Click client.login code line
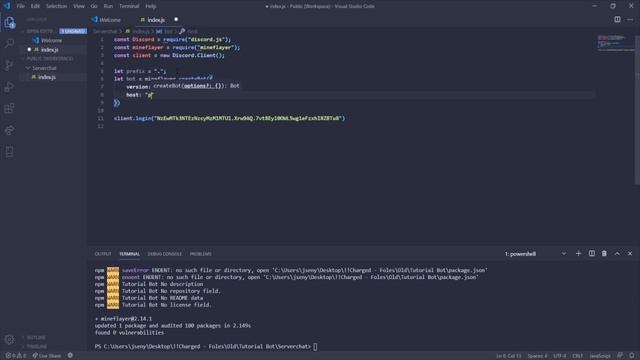The height and width of the screenshot is (360, 640). pyautogui.click(x=229, y=118)
